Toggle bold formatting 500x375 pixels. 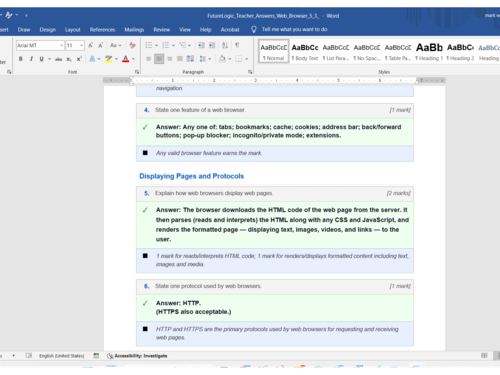coord(21,59)
